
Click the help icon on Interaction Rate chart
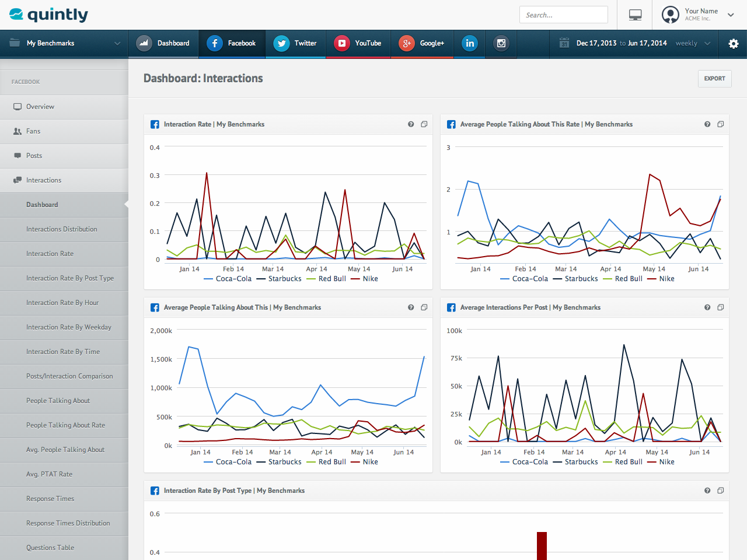click(411, 124)
